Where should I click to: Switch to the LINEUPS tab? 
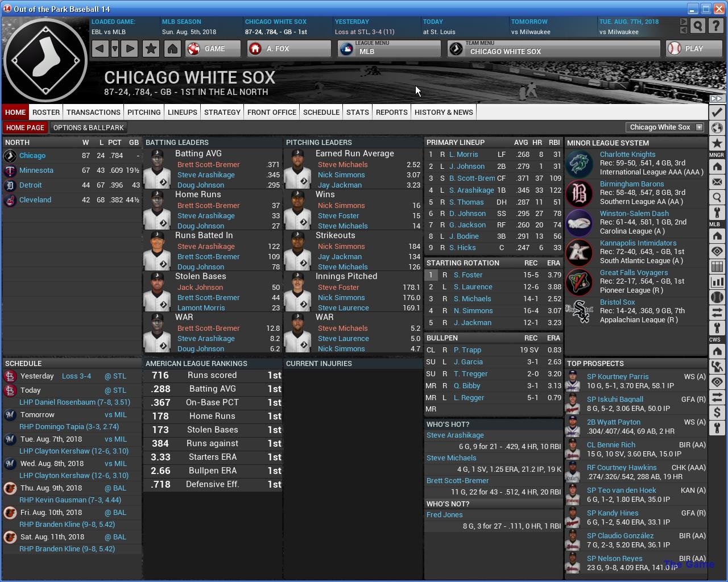tap(183, 112)
